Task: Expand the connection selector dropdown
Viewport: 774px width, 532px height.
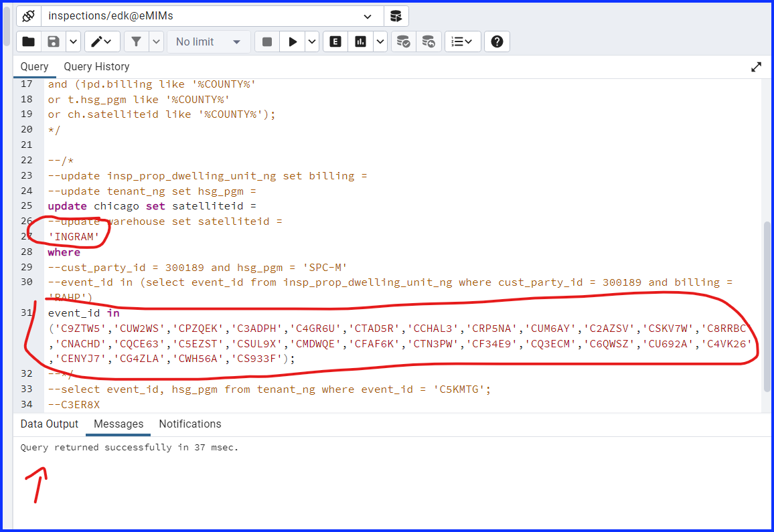Action: click(368, 16)
